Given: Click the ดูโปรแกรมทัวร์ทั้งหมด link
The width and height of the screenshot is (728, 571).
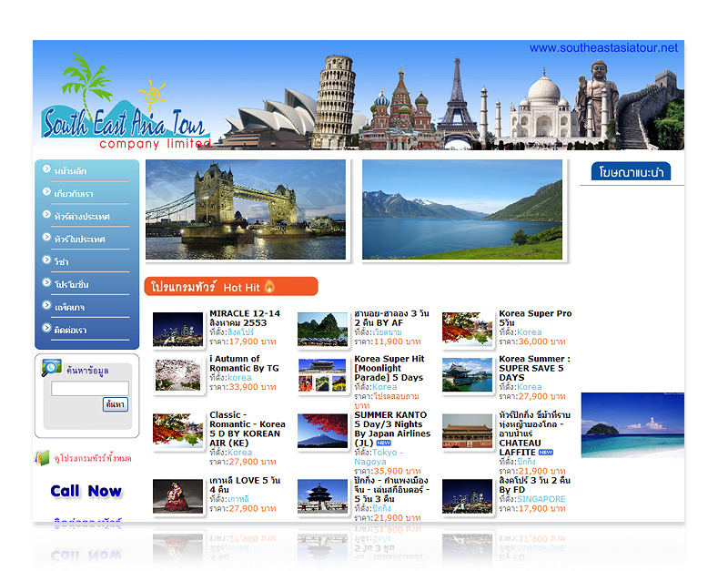Looking at the screenshot, I should pos(93,458).
